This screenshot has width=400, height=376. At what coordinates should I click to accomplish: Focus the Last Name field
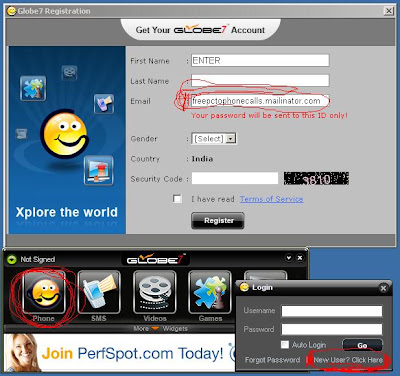click(260, 81)
